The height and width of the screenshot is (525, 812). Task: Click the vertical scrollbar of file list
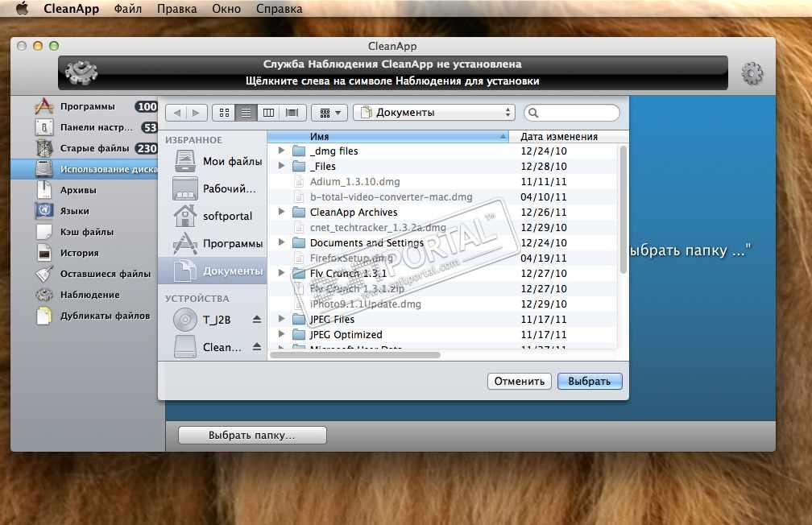point(623,209)
